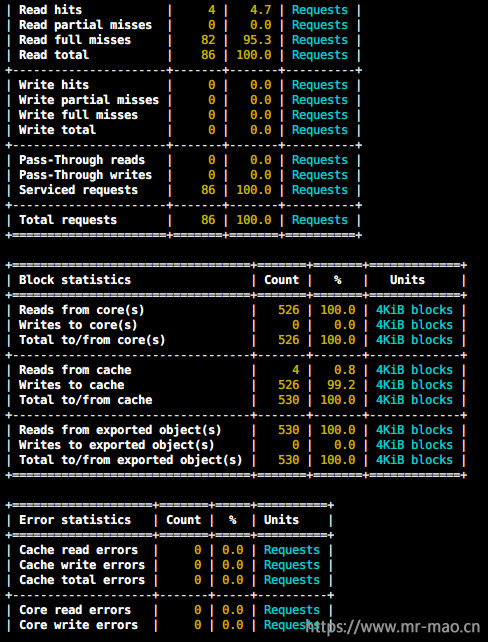Select the "Cache read errors" row label
The image size is (488, 642).
pos(78,550)
